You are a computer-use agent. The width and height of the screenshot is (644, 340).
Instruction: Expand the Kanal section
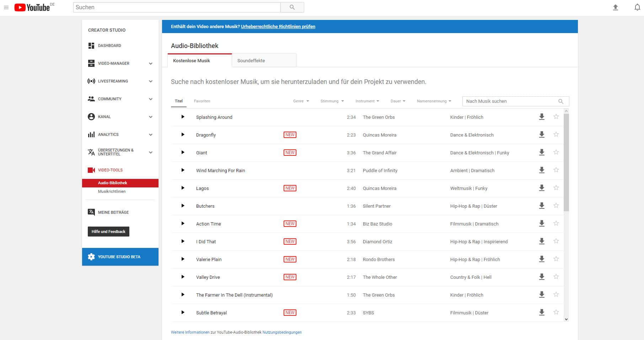click(x=151, y=117)
